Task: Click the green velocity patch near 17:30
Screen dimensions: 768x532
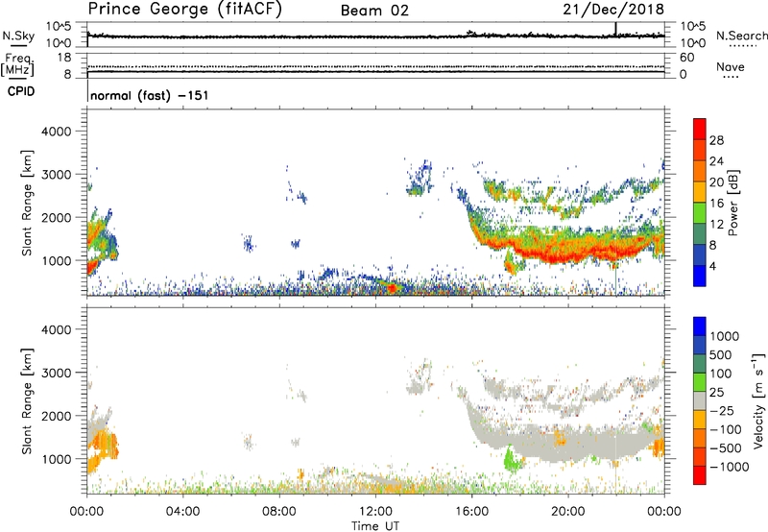Action: click(x=512, y=459)
